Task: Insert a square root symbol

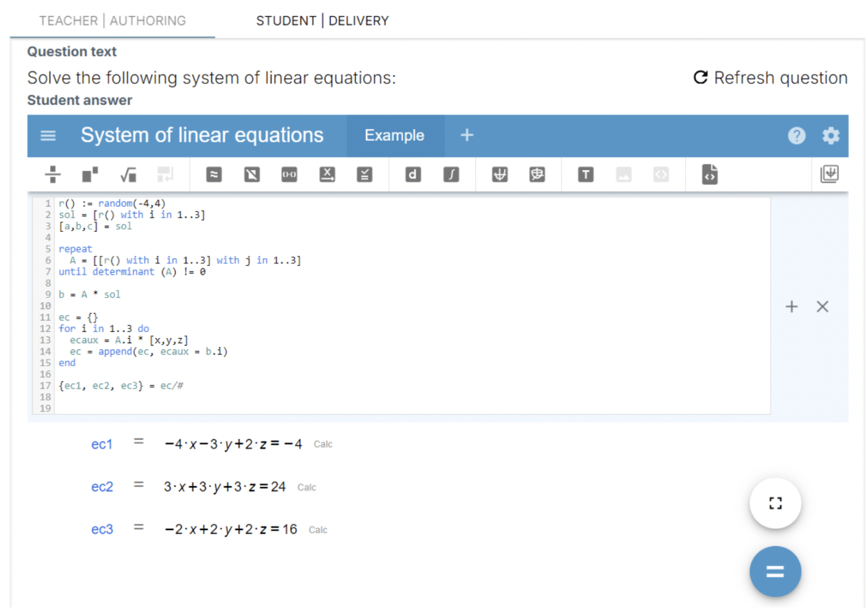Action: tap(128, 174)
